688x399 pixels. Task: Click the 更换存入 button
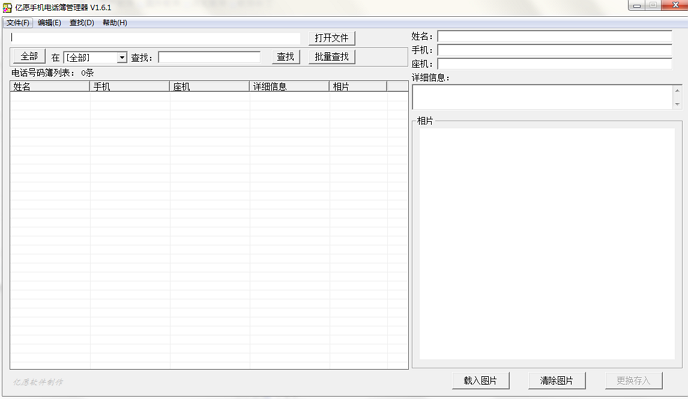(634, 381)
